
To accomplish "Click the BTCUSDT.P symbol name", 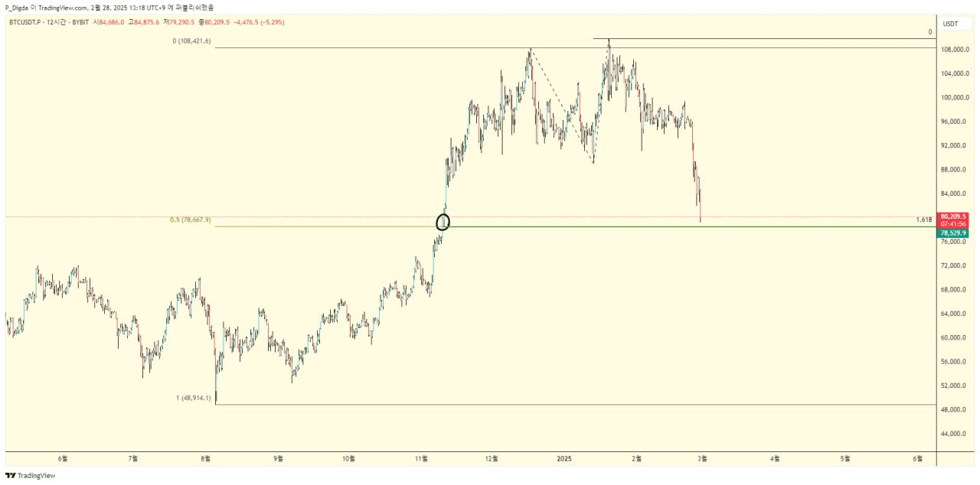I will pyautogui.click(x=26, y=22).
